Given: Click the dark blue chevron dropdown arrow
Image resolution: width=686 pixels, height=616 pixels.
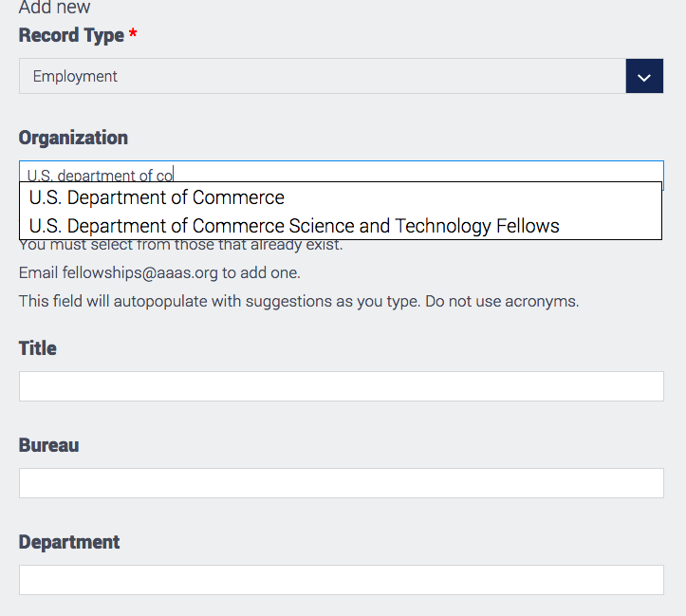Looking at the screenshot, I should pyautogui.click(x=644, y=77).
